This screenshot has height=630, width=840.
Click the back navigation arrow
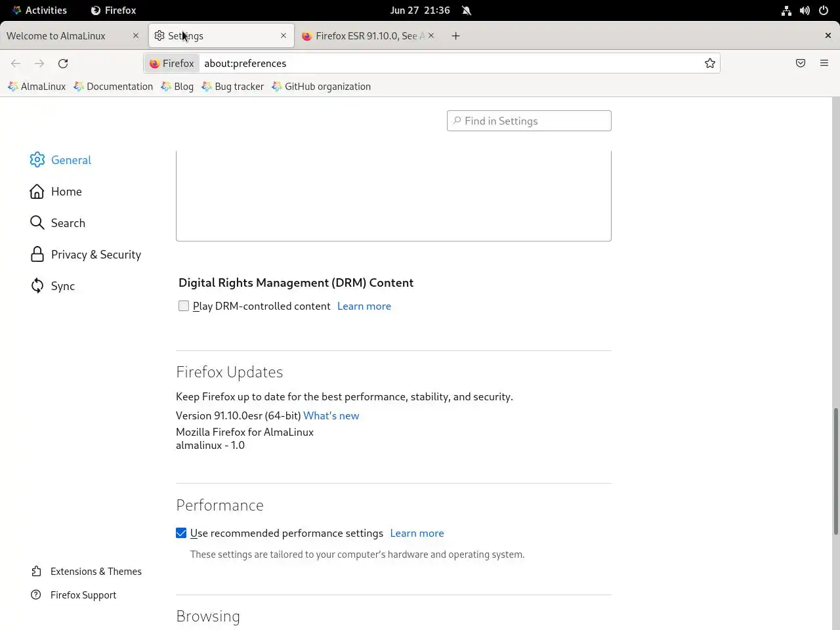click(16, 63)
